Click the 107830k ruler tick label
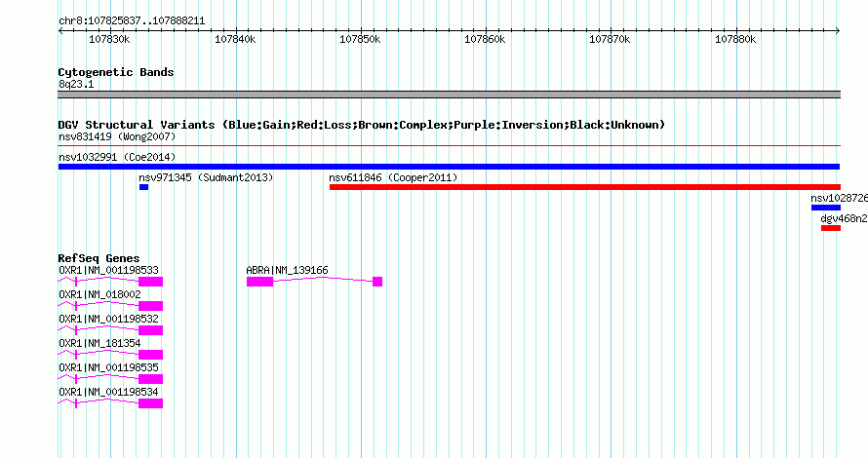 coord(109,39)
